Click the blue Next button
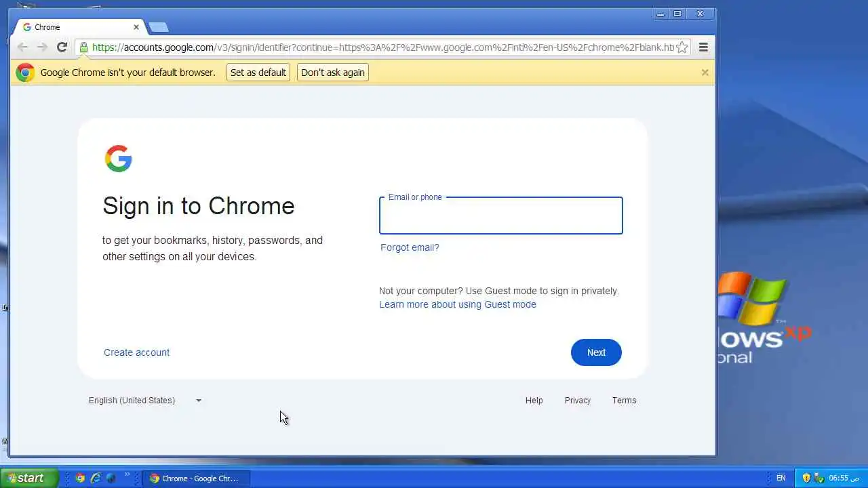 596,352
